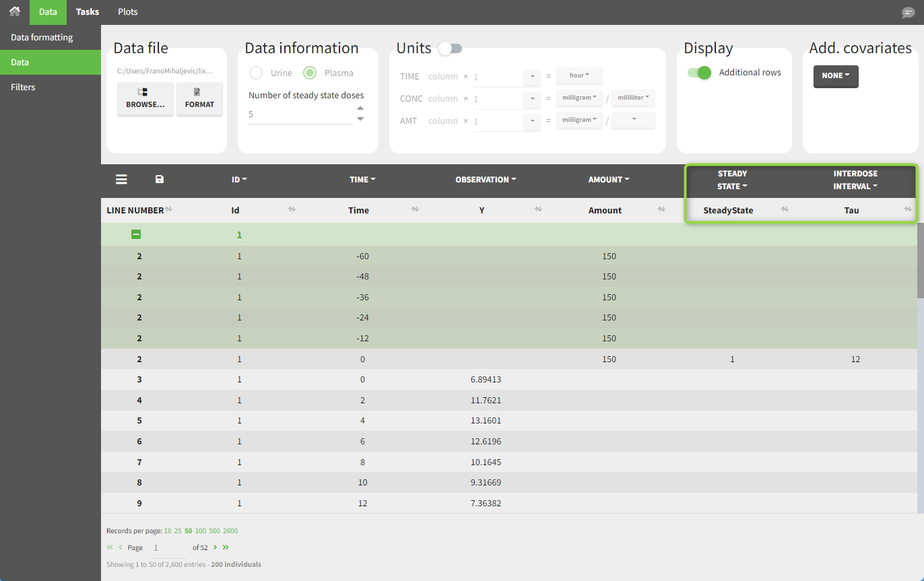This screenshot has width=924, height=581.
Task: Sort table by LINE NUMBER sort icon
Action: pyautogui.click(x=169, y=210)
